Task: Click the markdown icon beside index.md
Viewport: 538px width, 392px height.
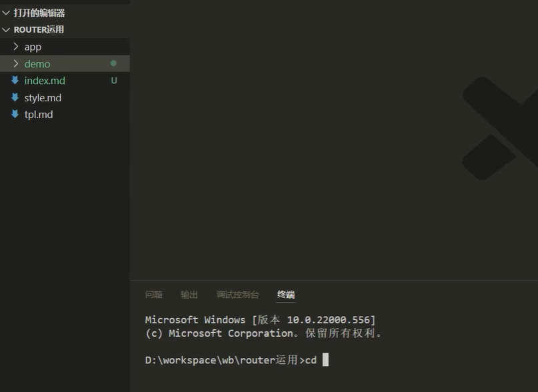Action: pyautogui.click(x=15, y=80)
